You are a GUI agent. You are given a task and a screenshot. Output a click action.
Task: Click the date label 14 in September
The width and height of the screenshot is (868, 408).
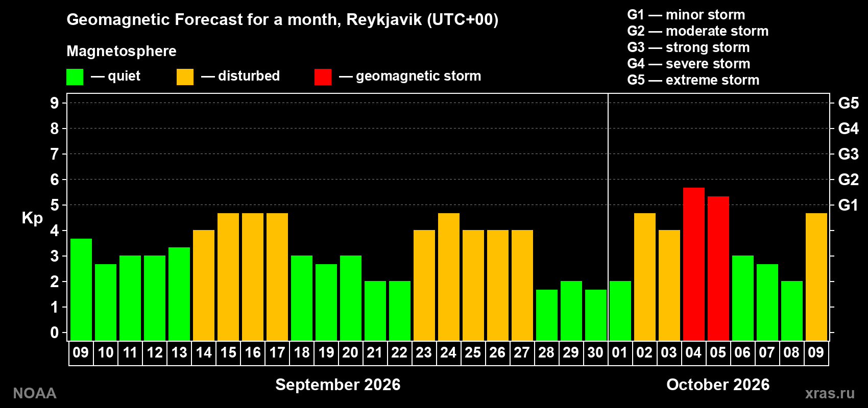point(204,353)
